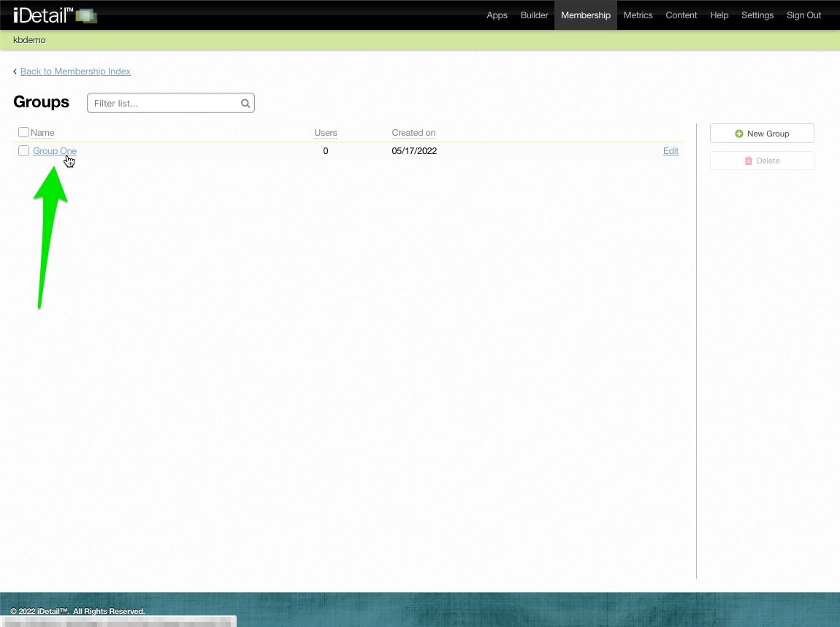
Task: Go to the Metrics section
Action: point(638,15)
